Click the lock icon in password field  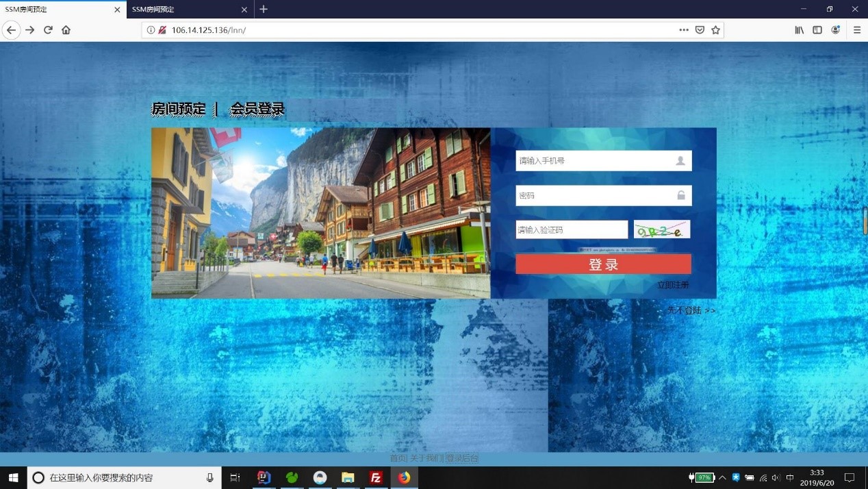tap(681, 195)
